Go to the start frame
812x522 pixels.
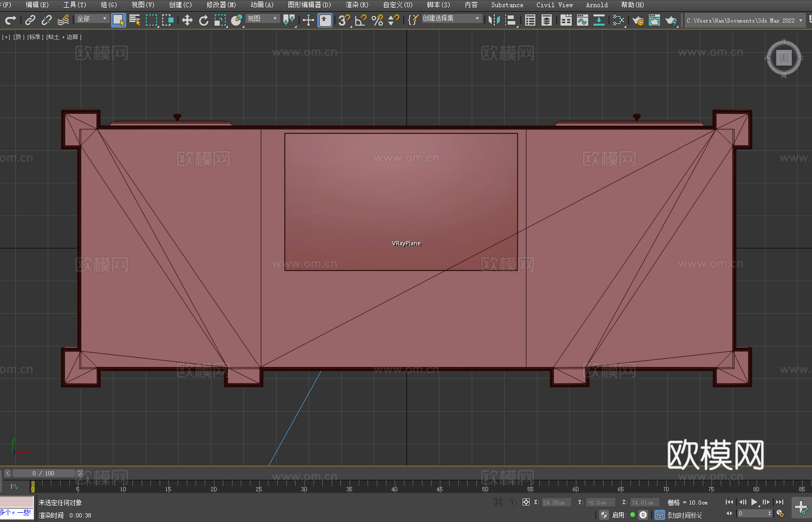pyautogui.click(x=729, y=502)
